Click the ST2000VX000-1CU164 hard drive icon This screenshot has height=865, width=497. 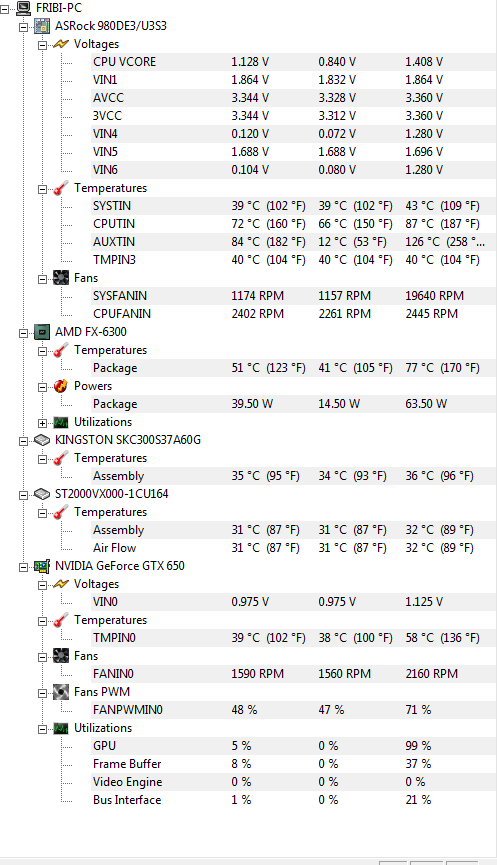(x=42, y=494)
